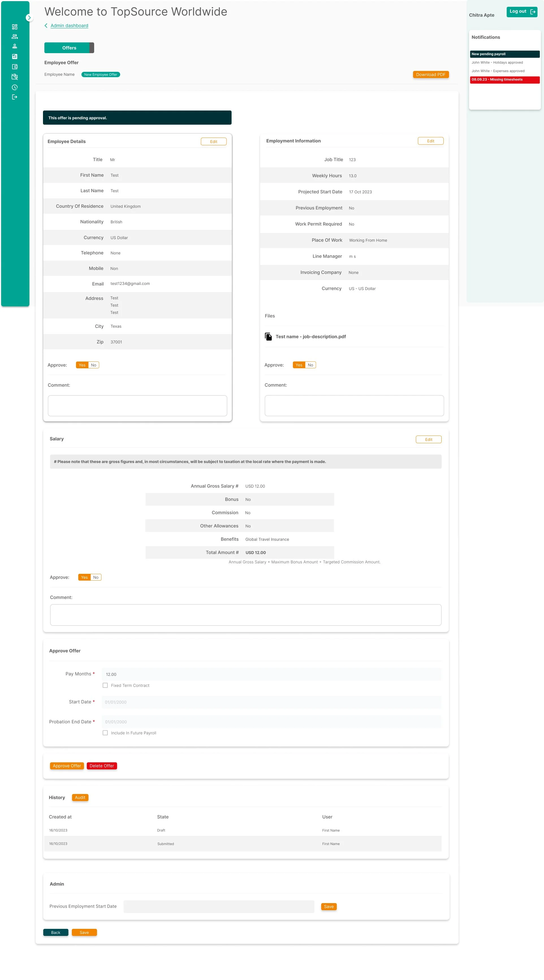Switch to the Offers tab
Screen dimensions: 544x980
69,47
